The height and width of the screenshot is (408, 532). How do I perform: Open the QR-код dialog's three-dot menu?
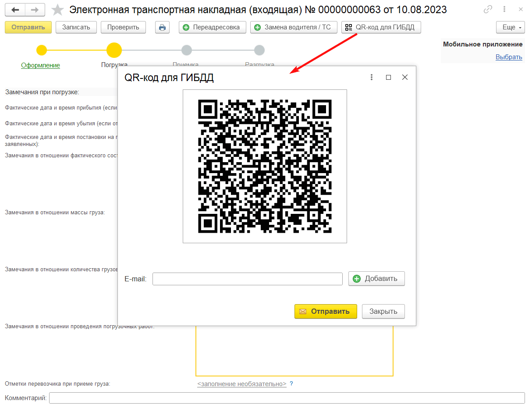click(x=372, y=77)
